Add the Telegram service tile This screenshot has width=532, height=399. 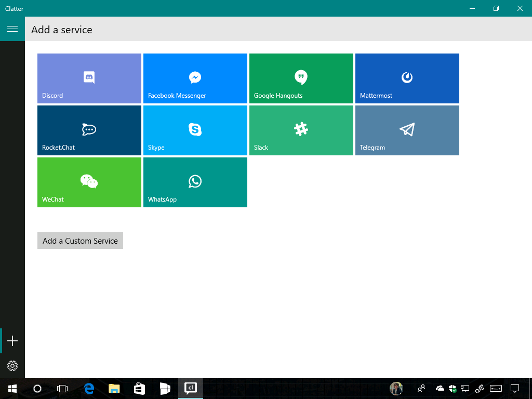coord(407,130)
